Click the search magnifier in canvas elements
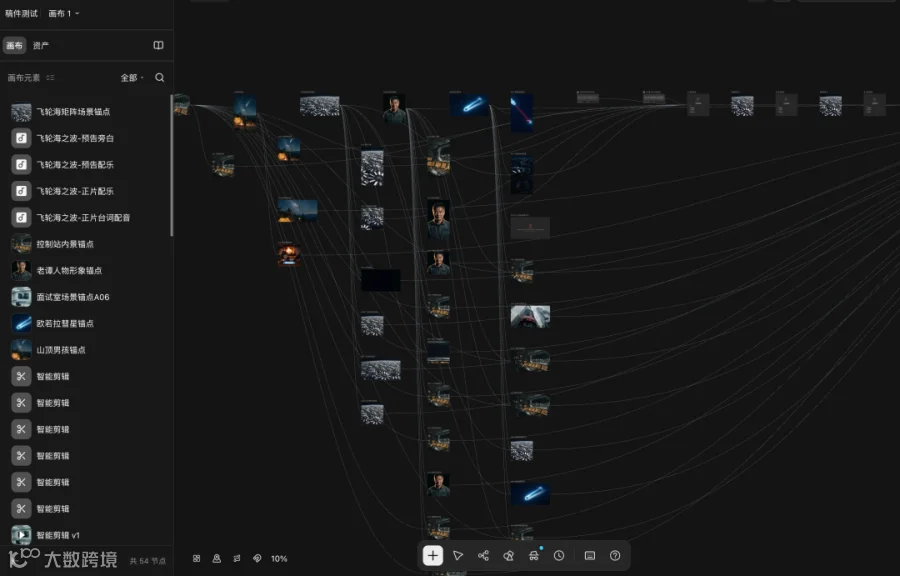Image resolution: width=900 pixels, height=576 pixels. click(160, 77)
